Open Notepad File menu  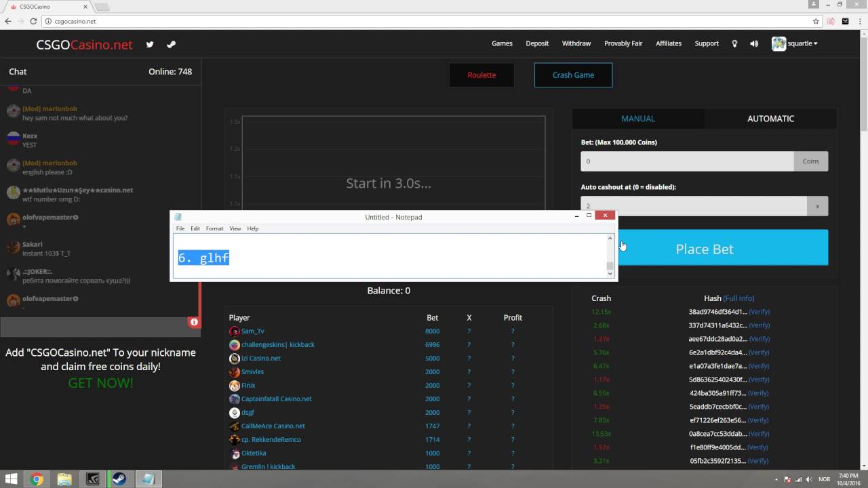click(x=180, y=228)
